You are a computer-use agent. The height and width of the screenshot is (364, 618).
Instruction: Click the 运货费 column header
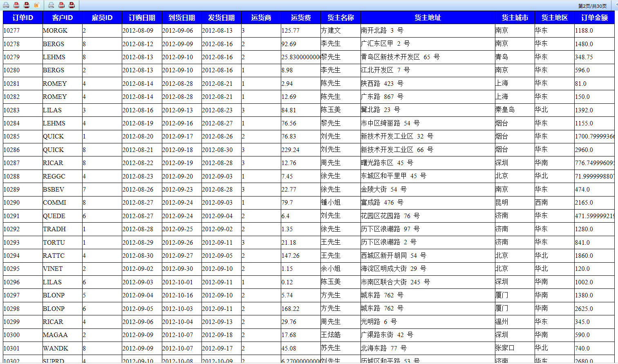pos(301,18)
